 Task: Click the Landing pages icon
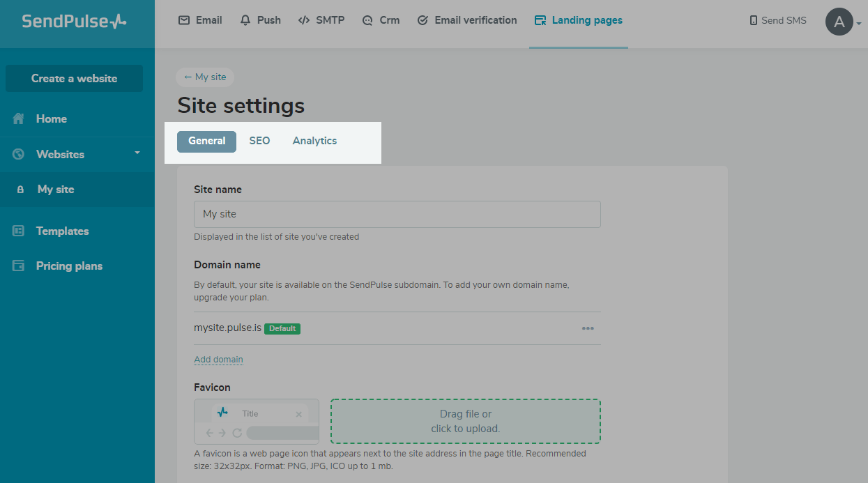[x=540, y=20]
